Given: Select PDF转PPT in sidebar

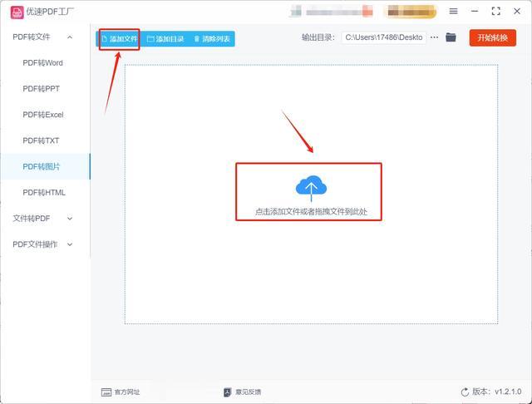Looking at the screenshot, I should (x=41, y=89).
